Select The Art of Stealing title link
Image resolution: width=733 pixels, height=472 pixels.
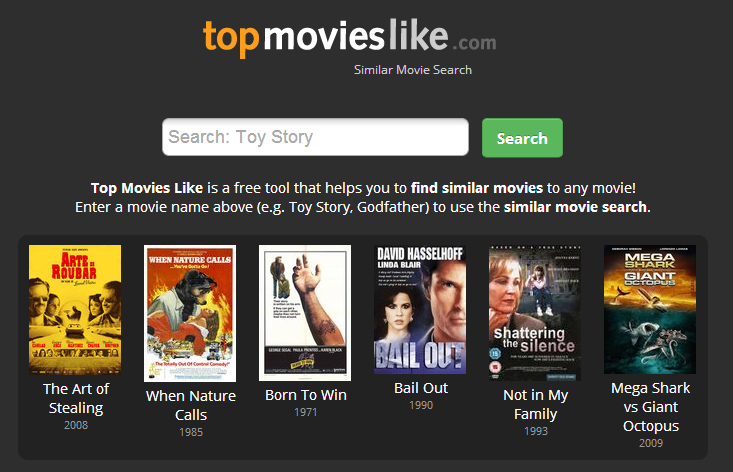[x=76, y=398]
